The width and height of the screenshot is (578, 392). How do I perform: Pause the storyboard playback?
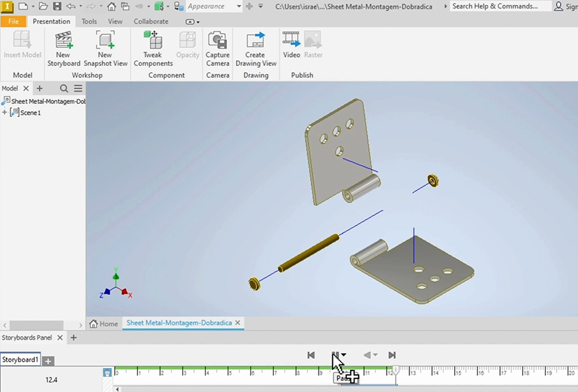335,355
